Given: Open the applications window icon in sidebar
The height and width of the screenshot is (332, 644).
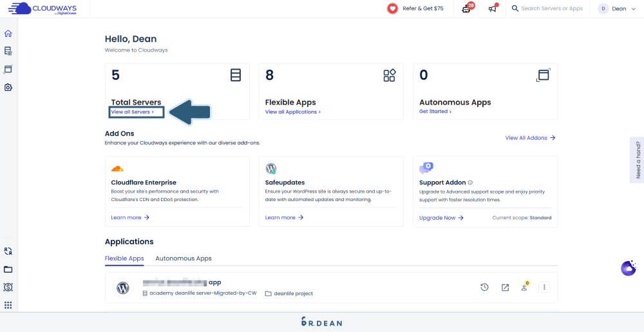Looking at the screenshot, I should pyautogui.click(x=8, y=69).
